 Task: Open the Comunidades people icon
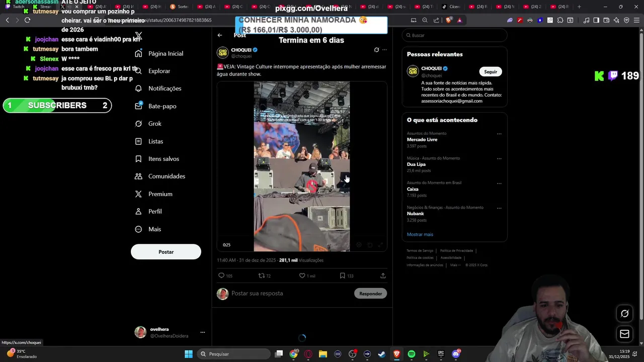[x=138, y=176]
